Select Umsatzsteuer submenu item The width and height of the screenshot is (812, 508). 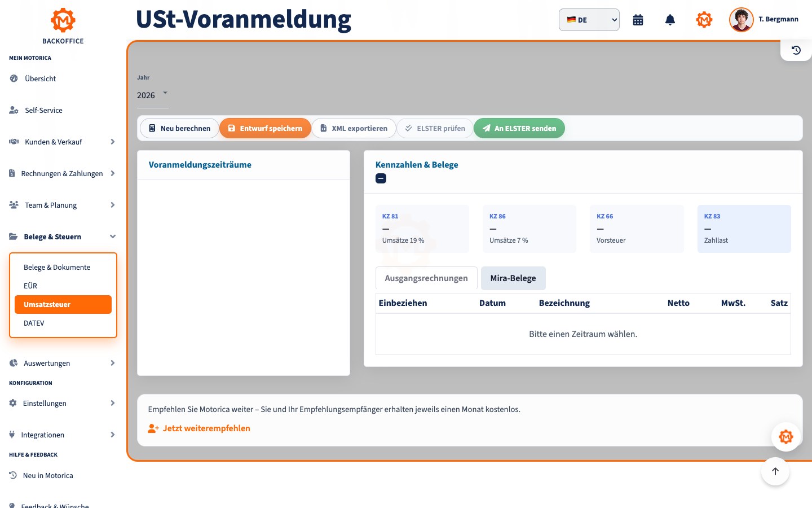tap(63, 304)
